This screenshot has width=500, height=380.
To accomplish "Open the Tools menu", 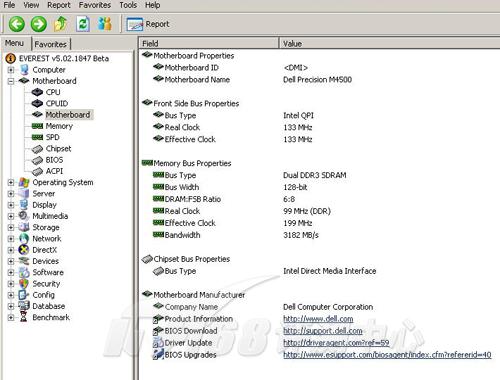I will (x=128, y=5).
